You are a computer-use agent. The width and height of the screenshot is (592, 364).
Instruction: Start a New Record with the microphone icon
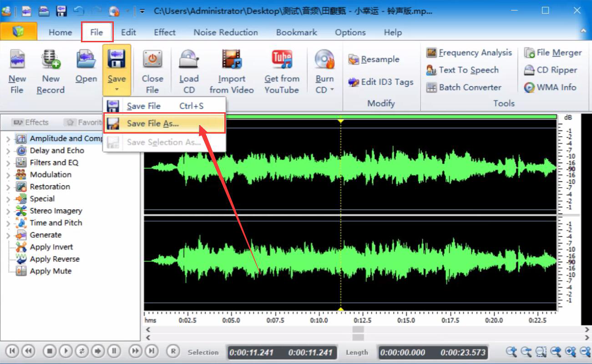pos(51,60)
